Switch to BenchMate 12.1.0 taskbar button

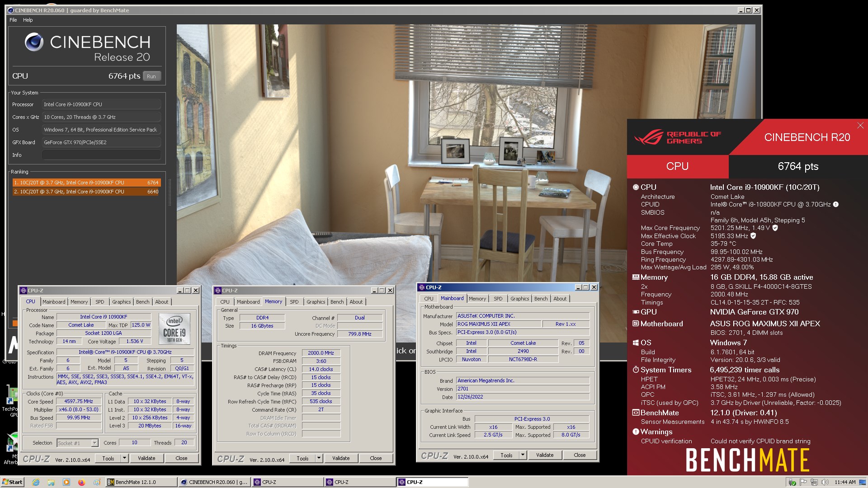(141, 482)
